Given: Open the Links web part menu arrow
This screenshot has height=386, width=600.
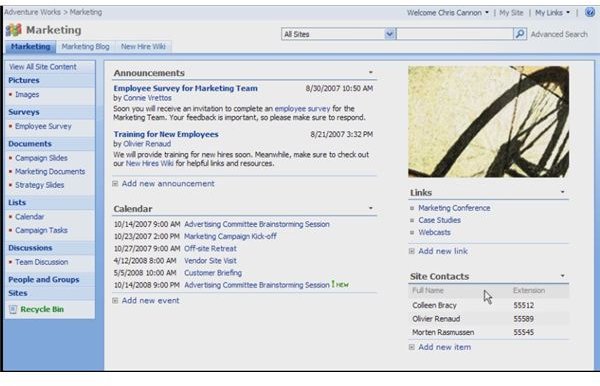Looking at the screenshot, I should pos(562,192).
